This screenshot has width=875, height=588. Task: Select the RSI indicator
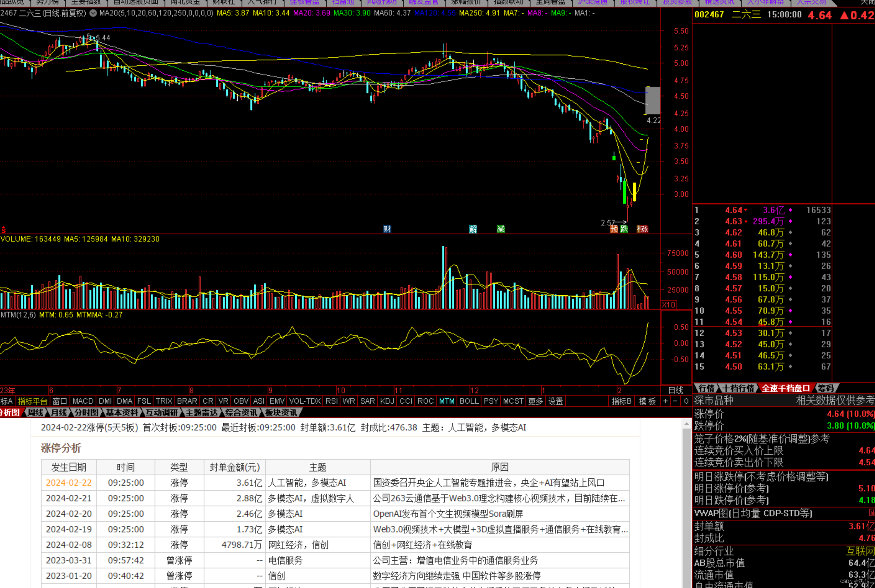pos(331,401)
